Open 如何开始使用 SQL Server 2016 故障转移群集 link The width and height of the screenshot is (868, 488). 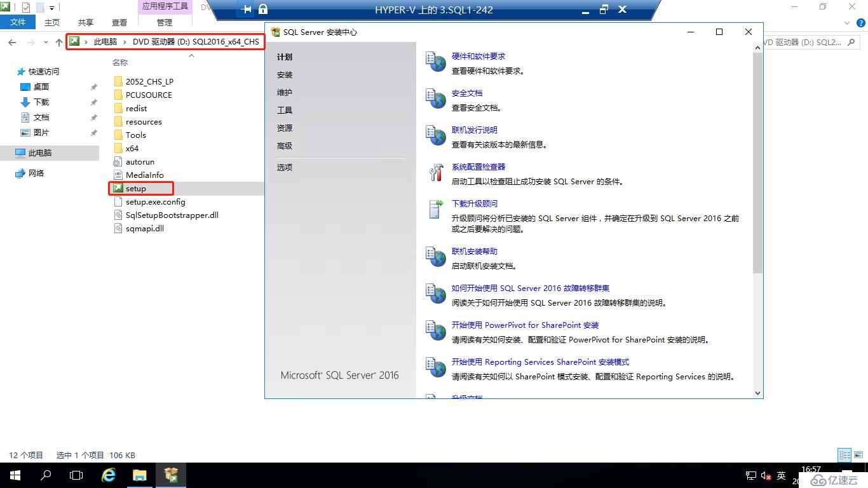click(531, 288)
